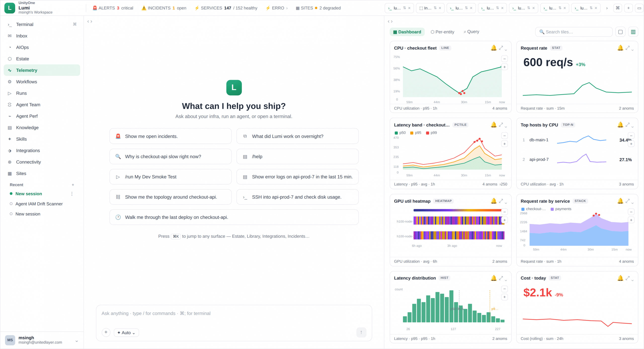Open Request rate by service menu chevron
Viewport: 644px width, 349px height.
632,203
